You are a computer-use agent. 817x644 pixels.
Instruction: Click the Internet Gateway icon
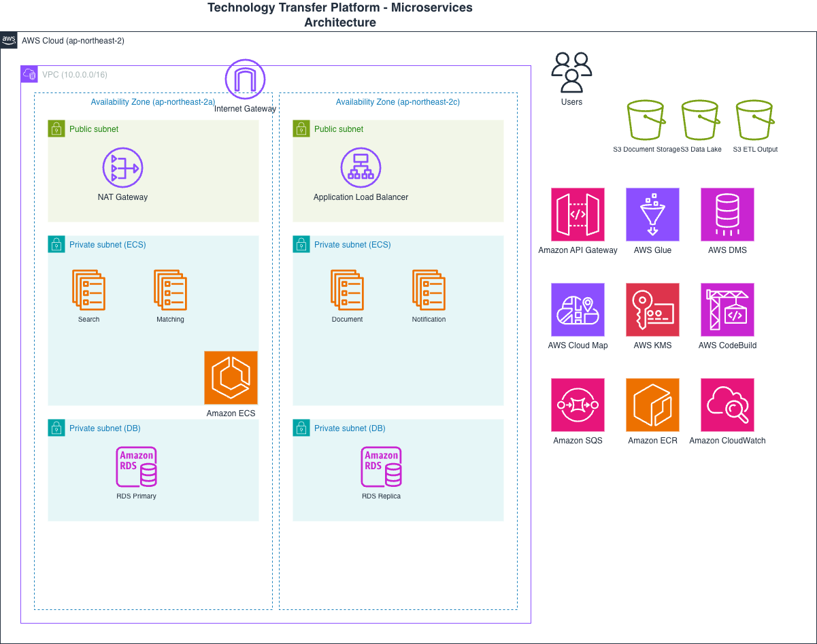pyautogui.click(x=245, y=80)
